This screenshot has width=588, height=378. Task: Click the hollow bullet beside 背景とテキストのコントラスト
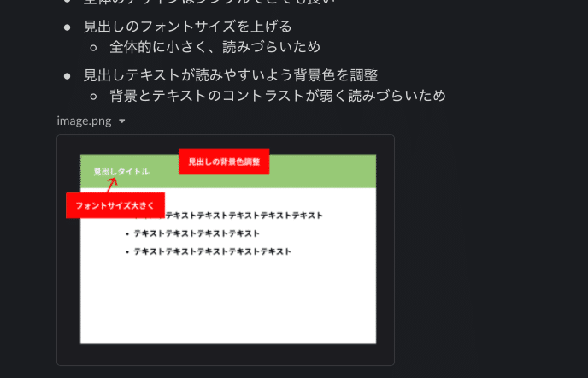[93, 97]
